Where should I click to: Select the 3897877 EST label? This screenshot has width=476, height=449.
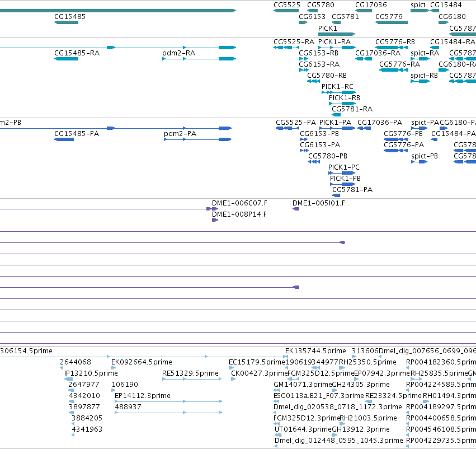click(84, 407)
